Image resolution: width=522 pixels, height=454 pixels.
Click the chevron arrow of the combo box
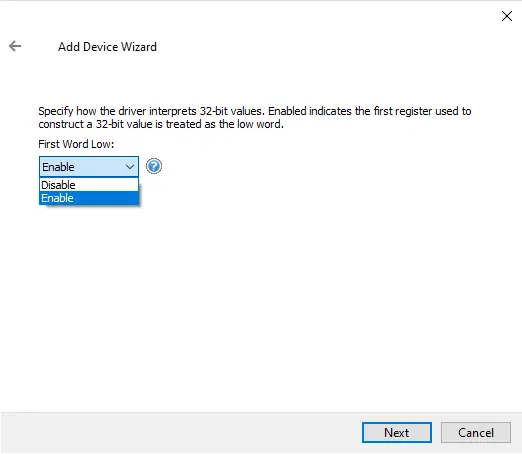click(x=130, y=167)
